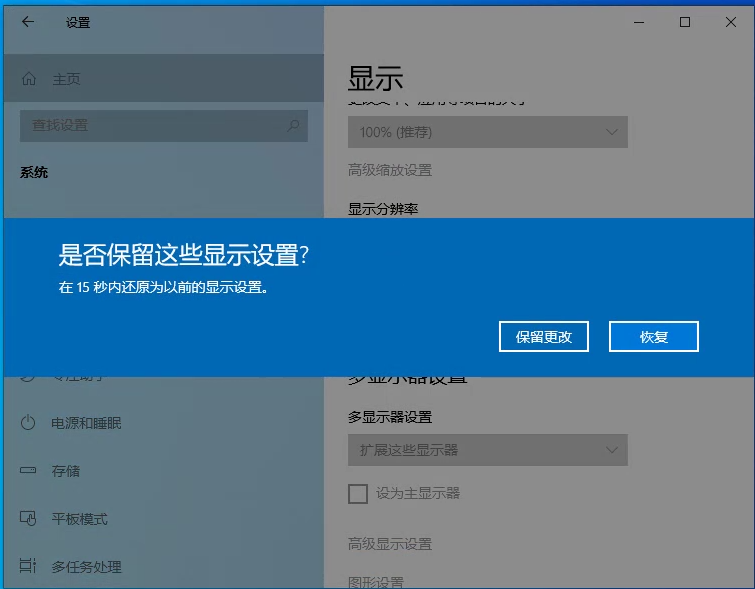Screen dimensions: 755x589
Task: Click the 显示 page title
Action: click(376, 79)
